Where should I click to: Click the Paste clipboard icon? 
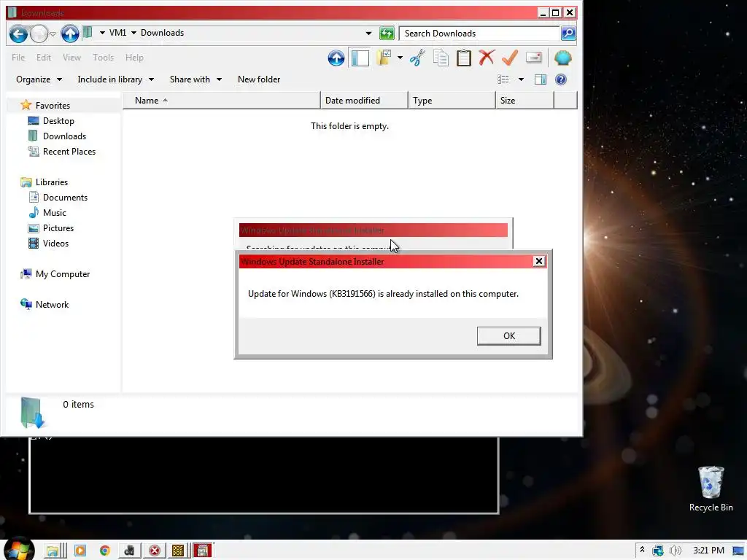pyautogui.click(x=463, y=58)
